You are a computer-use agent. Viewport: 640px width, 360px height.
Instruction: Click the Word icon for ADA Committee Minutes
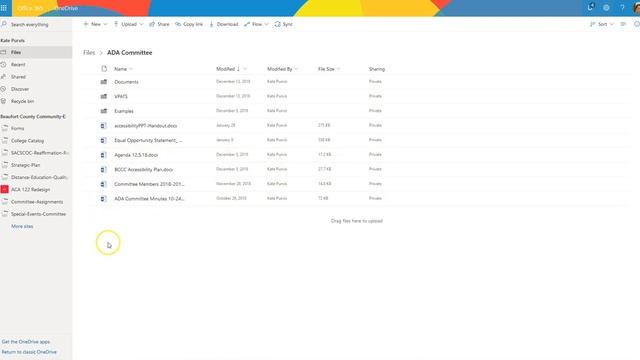(104, 198)
